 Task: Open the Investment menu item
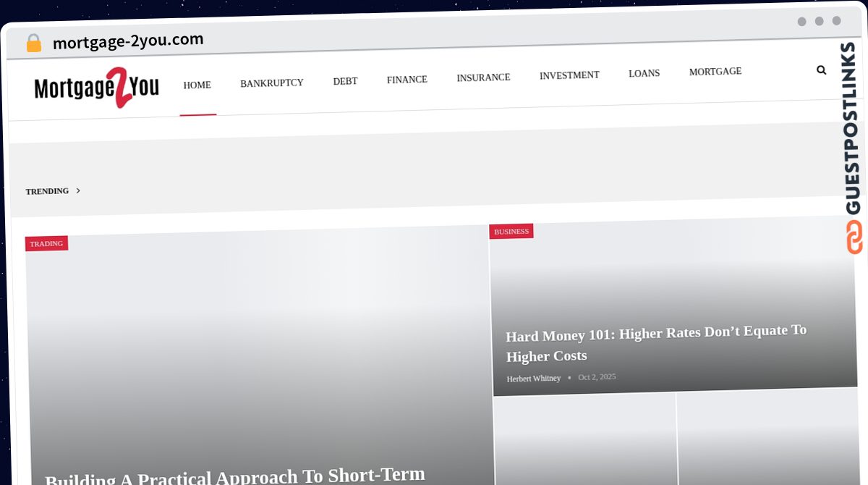pos(569,75)
